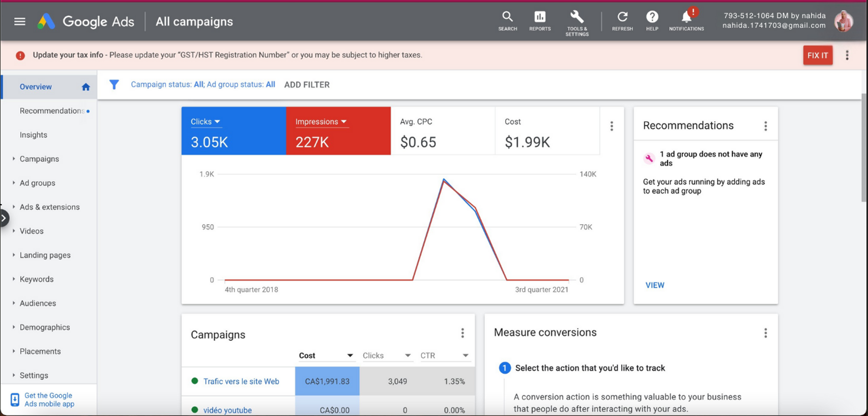868x416 pixels.
Task: Open Cost column dropdown in Campaigns
Action: [350, 355]
